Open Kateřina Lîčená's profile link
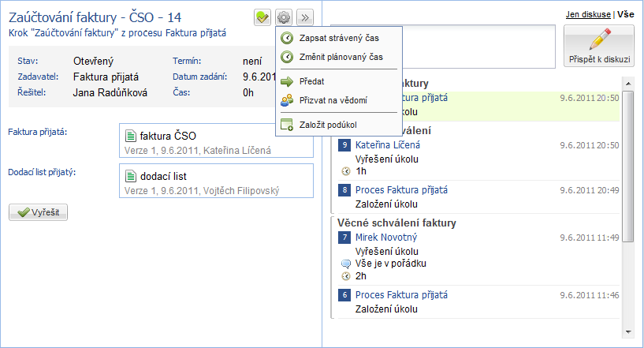644x348 pixels. tap(388, 144)
